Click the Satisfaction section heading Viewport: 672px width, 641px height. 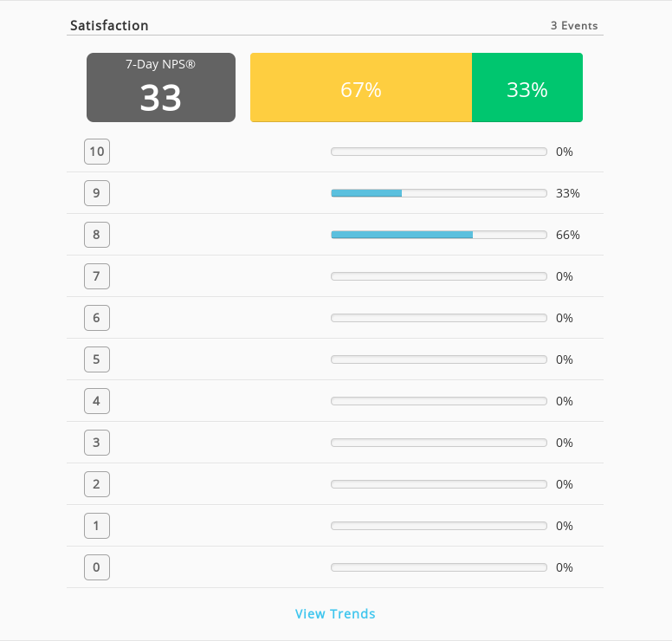[x=109, y=26]
